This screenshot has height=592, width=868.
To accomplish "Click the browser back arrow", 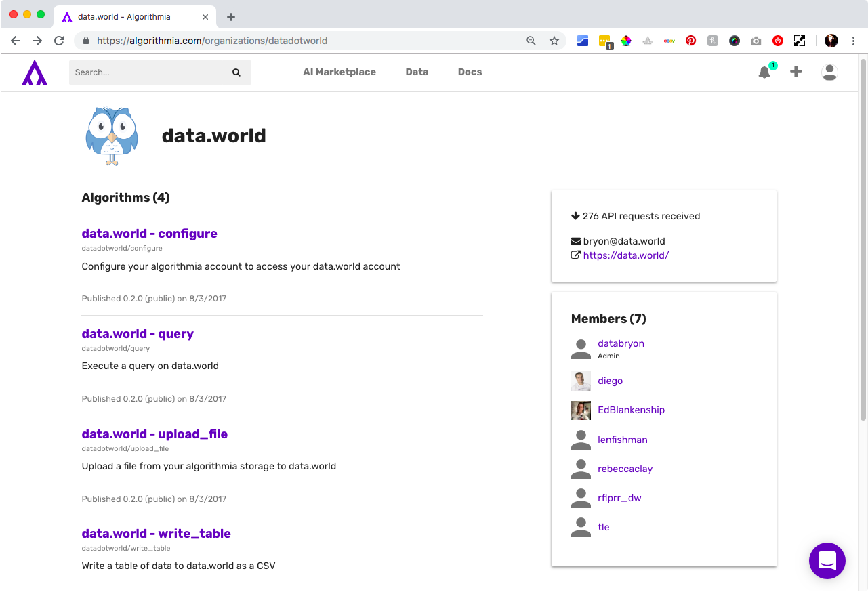I will [x=16, y=41].
